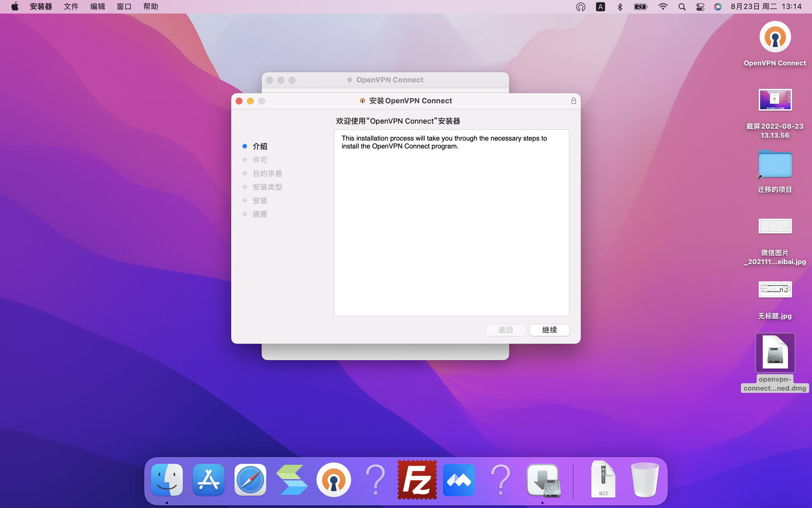Select the 目的宗卷 step in sidebar

267,173
